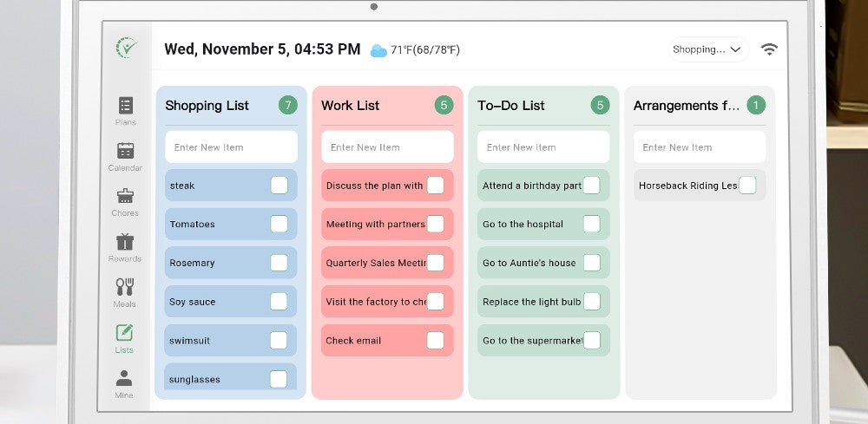Go to the Chores section icon
The height and width of the screenshot is (424, 868).
pos(125,197)
